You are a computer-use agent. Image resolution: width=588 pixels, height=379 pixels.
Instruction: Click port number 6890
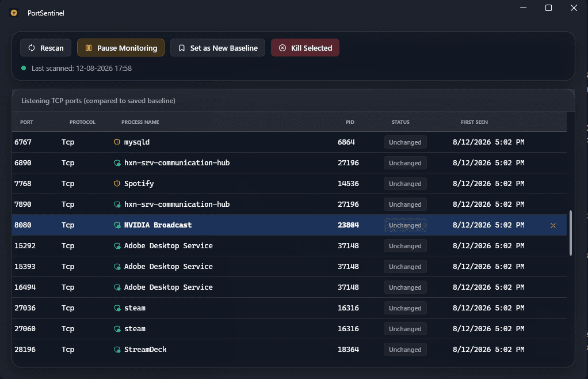tap(23, 163)
